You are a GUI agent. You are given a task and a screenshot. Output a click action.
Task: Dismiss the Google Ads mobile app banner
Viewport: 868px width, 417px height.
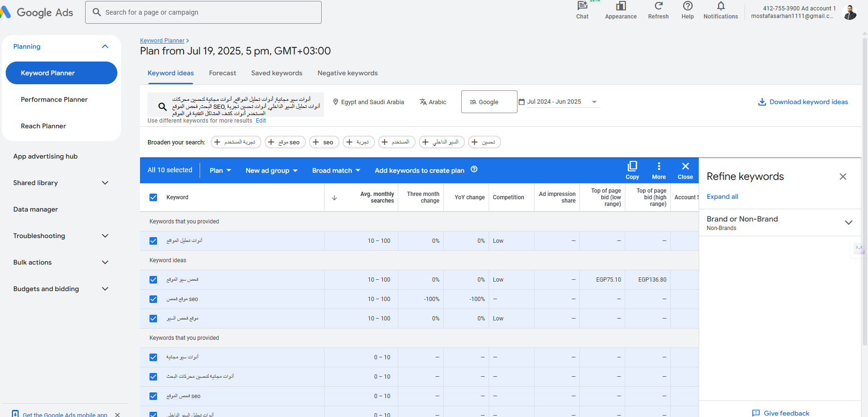tap(117, 415)
